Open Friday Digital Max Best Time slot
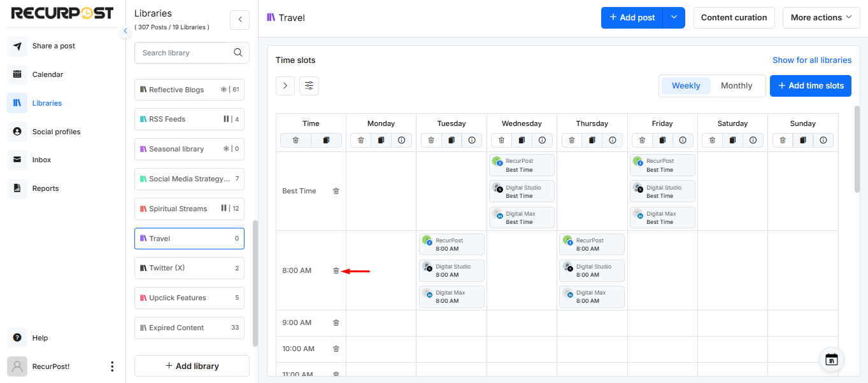The image size is (868, 383). coord(662,218)
